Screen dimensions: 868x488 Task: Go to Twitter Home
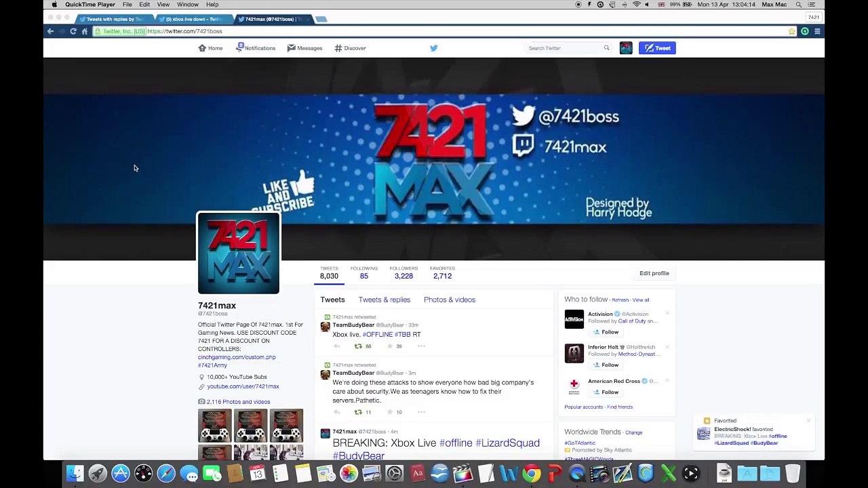[x=210, y=48]
